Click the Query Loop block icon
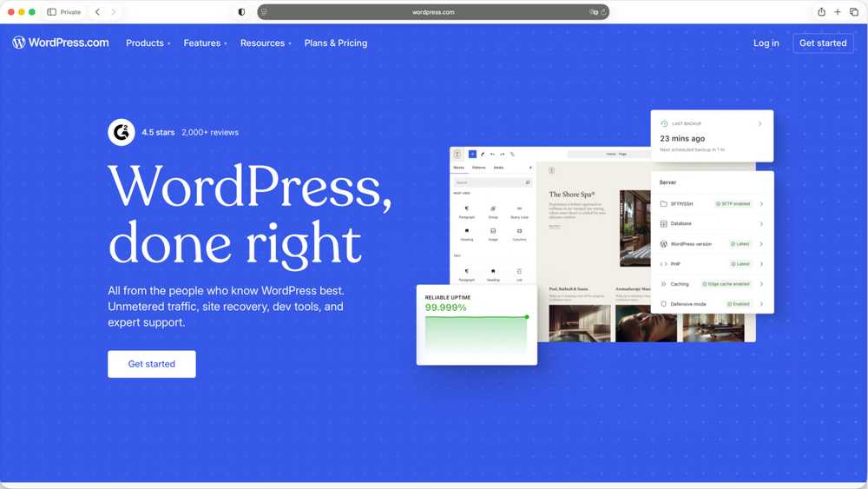The height and width of the screenshot is (489, 868). coord(519,208)
